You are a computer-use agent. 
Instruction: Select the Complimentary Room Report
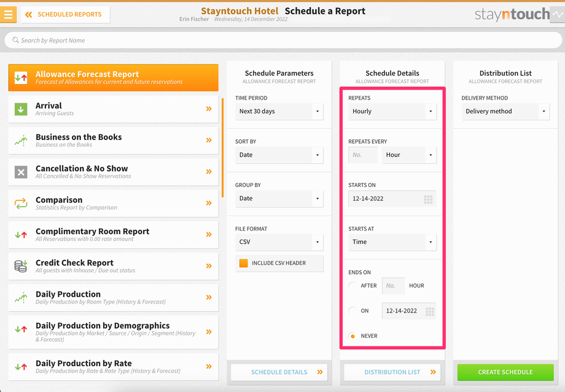(114, 235)
